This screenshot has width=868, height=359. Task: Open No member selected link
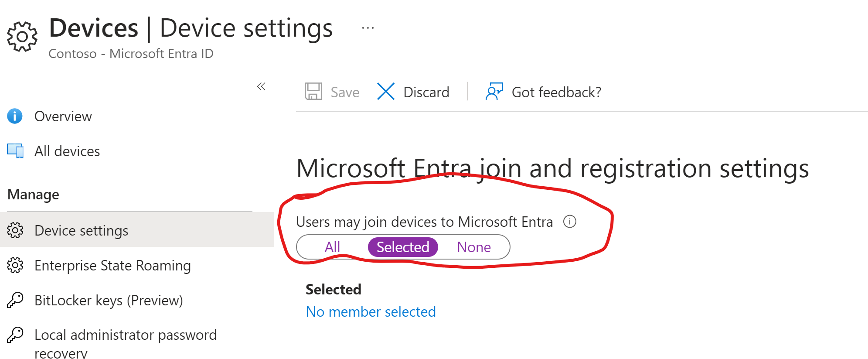tap(371, 311)
